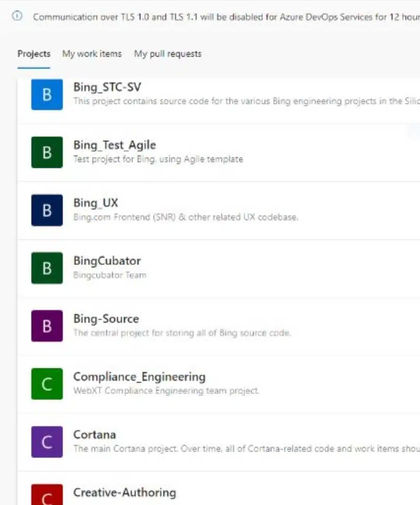Image resolution: width=420 pixels, height=505 pixels.
Task: Open the BingCubator project
Action: point(107,261)
